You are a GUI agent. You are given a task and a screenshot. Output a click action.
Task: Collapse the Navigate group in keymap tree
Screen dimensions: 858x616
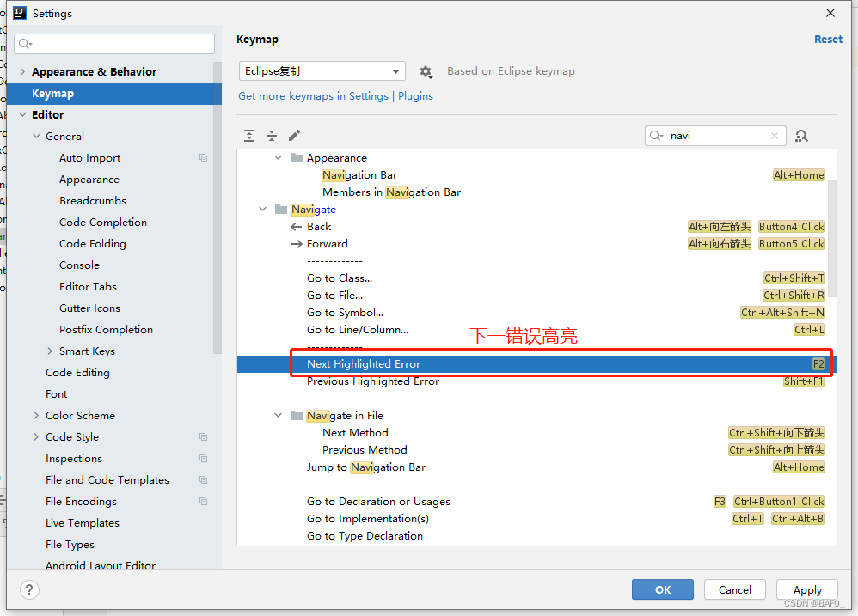point(263,210)
